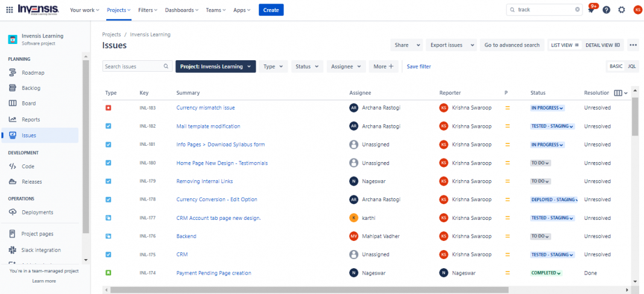Clear the search field with X icon
Screen dimensions: 644x294
577,10
